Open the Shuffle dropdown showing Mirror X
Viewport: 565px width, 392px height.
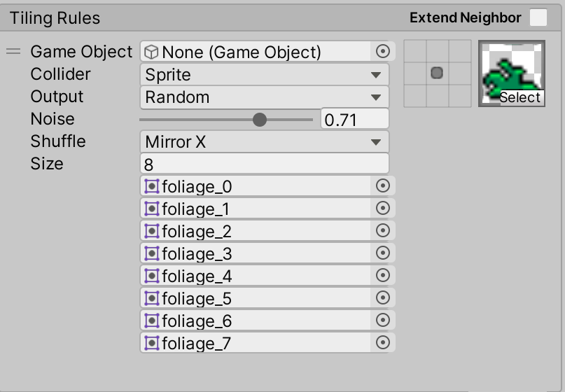pos(264,141)
